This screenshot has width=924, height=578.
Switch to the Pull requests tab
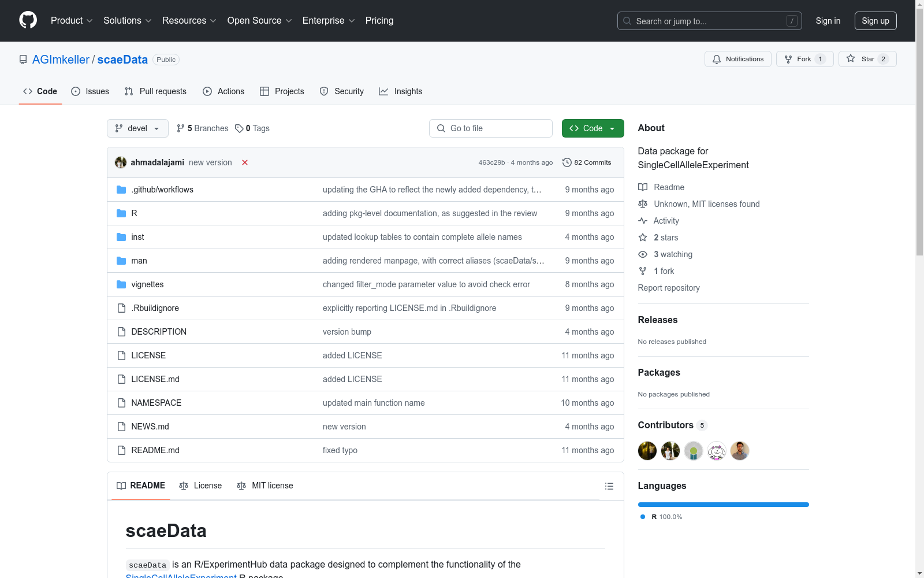[155, 91]
